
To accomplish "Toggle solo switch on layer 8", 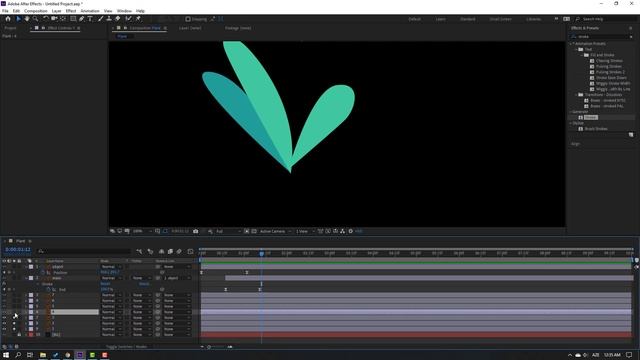I will [14, 323].
